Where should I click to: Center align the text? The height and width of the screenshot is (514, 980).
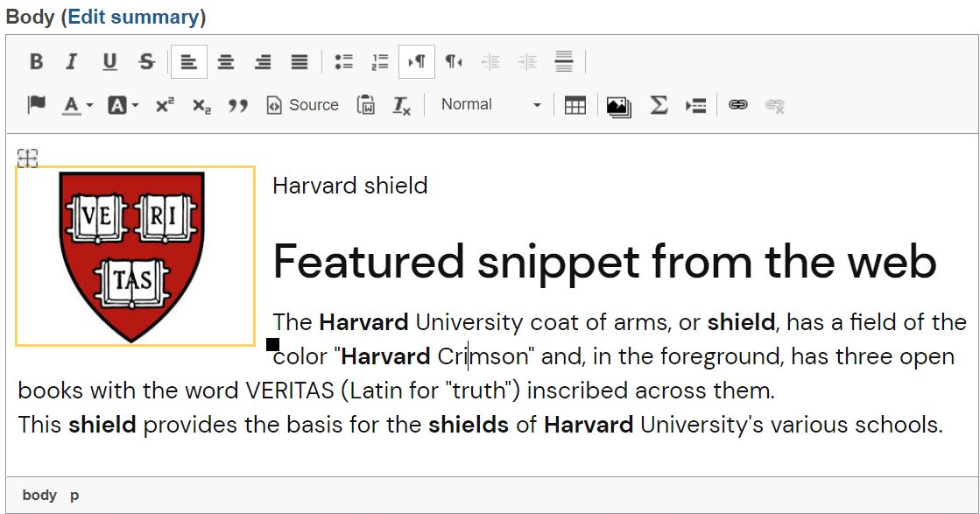point(226,62)
